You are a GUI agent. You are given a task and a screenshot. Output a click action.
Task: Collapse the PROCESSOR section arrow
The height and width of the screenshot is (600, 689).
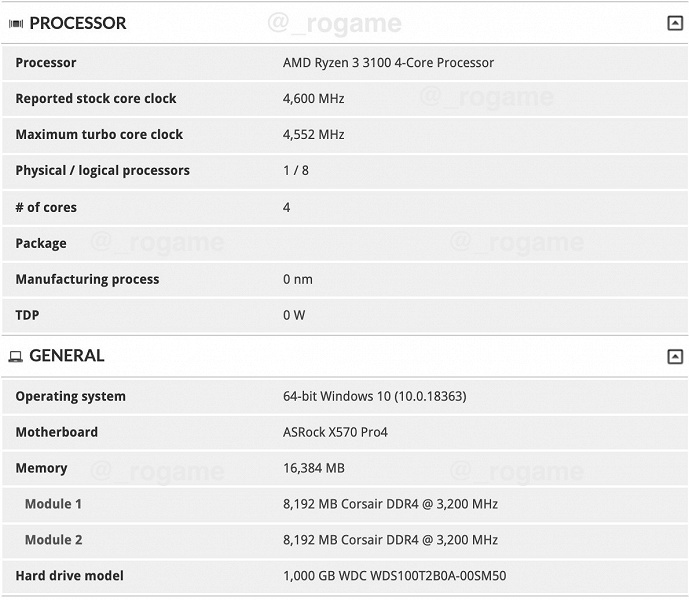pos(675,24)
